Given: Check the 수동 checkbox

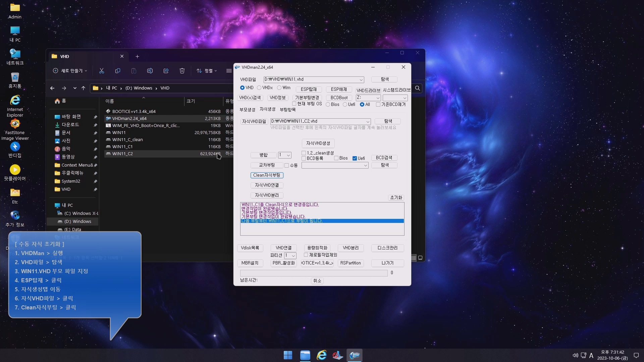Looking at the screenshot, I should [x=286, y=165].
